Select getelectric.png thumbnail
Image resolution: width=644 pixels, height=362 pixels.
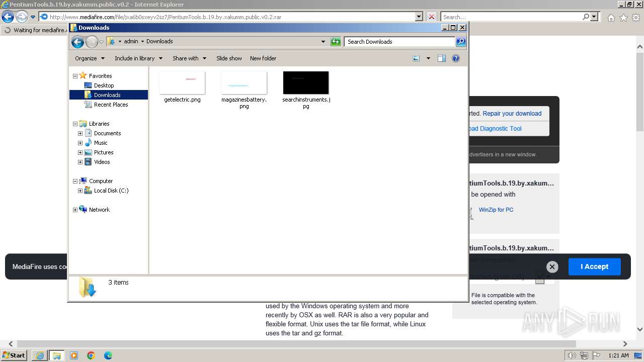[182, 82]
